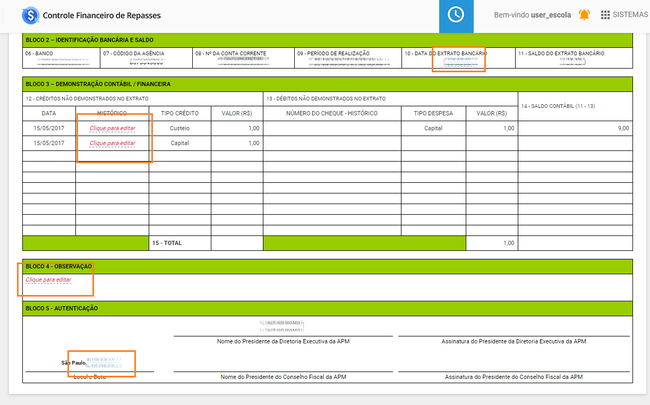Image resolution: width=650 pixels, height=405 pixels.
Task: Click '13 - Débitos não demonstrados no extrato' label
Action: (x=326, y=99)
